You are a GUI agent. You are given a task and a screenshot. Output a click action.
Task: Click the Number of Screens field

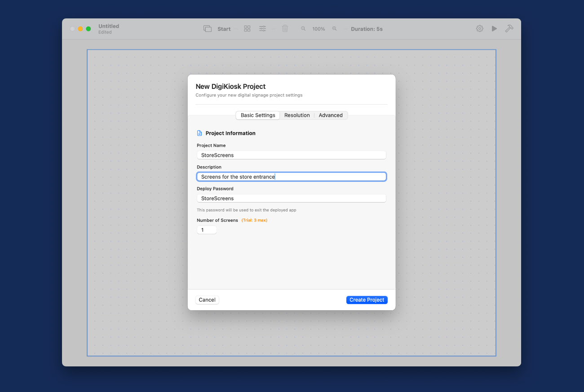point(207,230)
